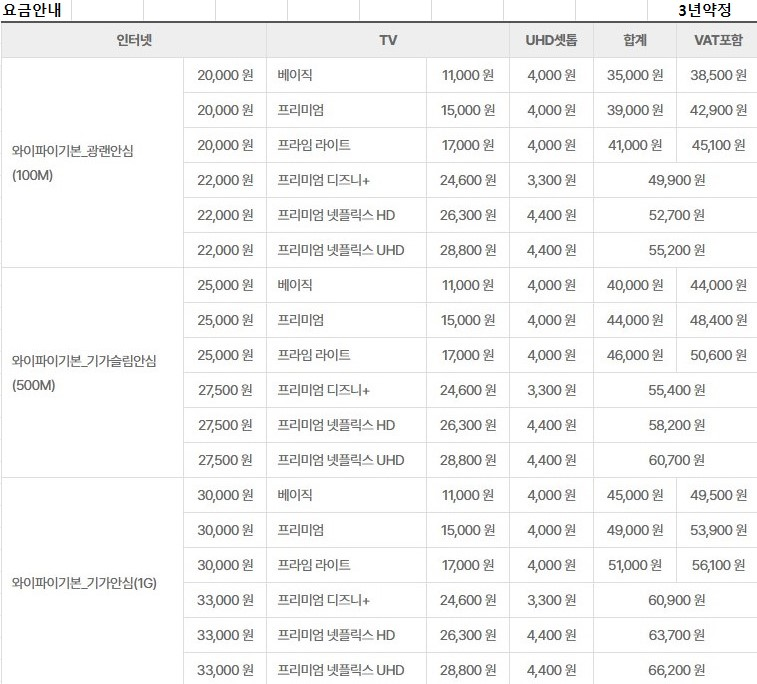Click the 요금안내 title cell
Viewport: 757px width, 684px height.
[36, 11]
